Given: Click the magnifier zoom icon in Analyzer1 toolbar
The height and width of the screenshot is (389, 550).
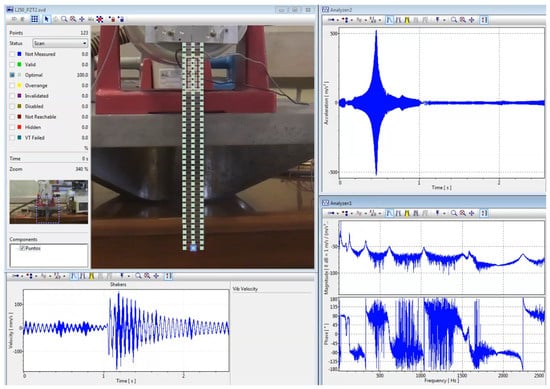Looking at the screenshot, I should (454, 213).
